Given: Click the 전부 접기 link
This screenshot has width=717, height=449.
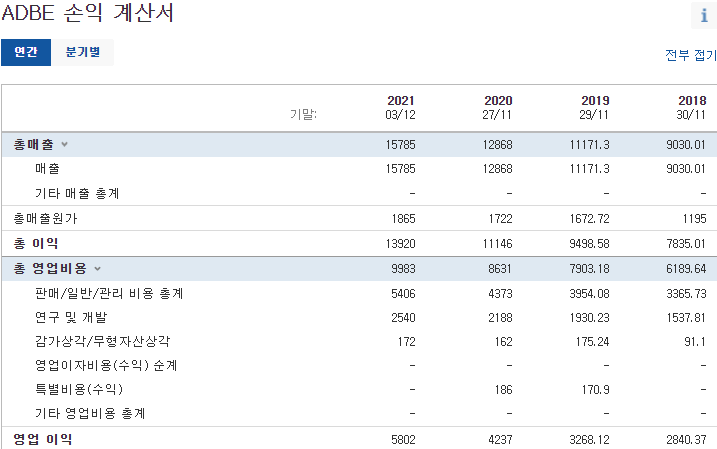Looking at the screenshot, I should (x=690, y=55).
